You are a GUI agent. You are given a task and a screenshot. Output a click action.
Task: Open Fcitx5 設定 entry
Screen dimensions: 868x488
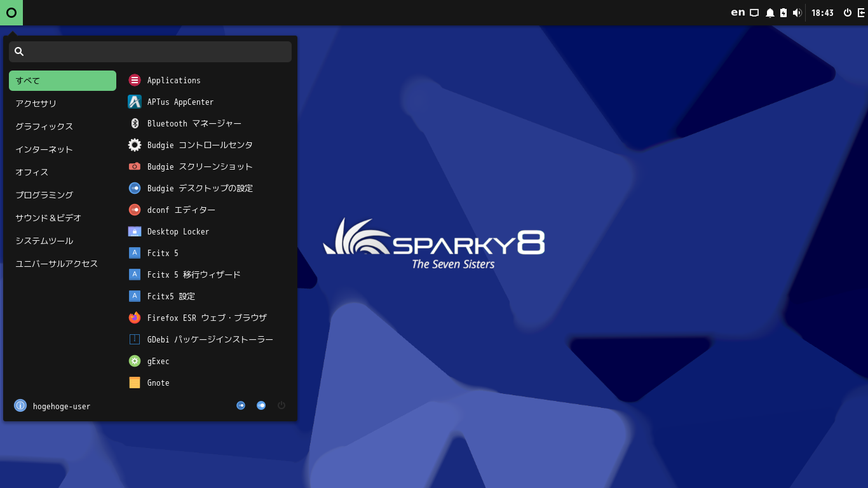pos(207,296)
